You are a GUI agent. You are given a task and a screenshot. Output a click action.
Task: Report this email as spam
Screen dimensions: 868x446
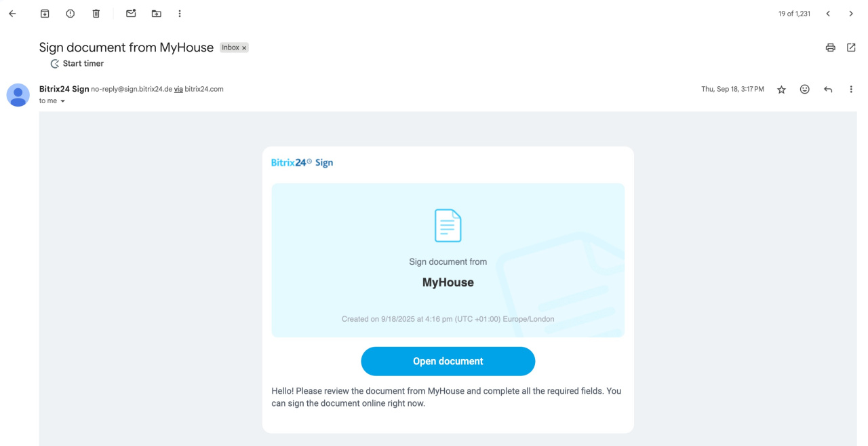(71, 14)
